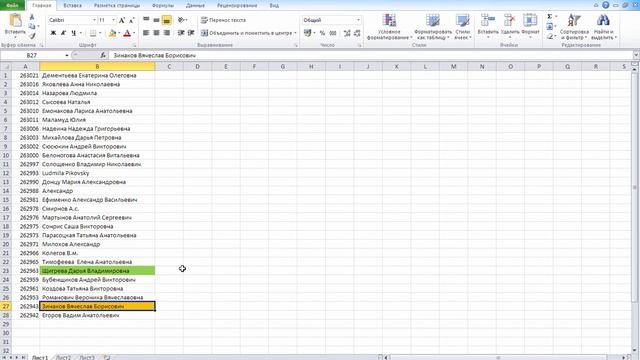Open the font color dropdown arrow
Screen dimensions: 640x360
[134, 33]
